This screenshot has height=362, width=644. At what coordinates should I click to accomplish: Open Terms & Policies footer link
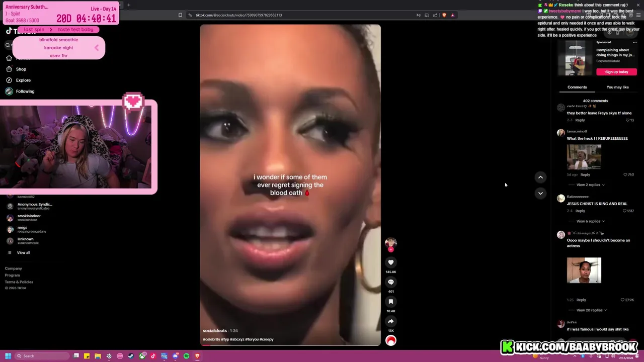tap(19, 282)
